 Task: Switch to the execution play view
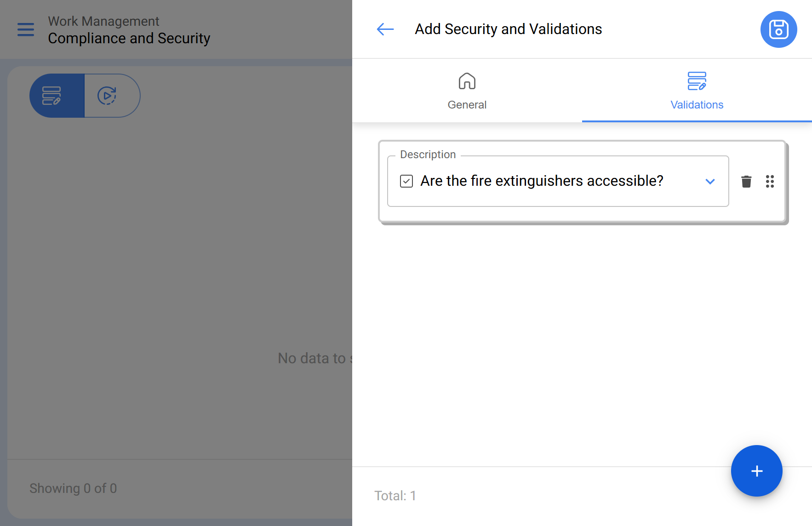tap(108, 96)
